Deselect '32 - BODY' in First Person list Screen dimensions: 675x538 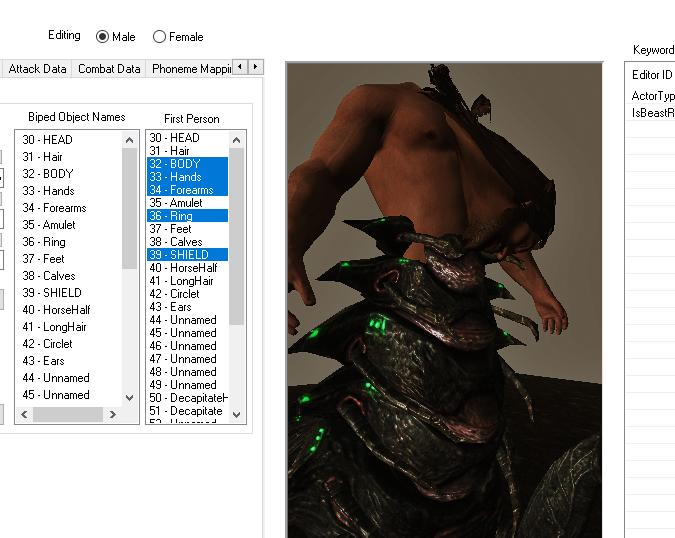(x=188, y=164)
